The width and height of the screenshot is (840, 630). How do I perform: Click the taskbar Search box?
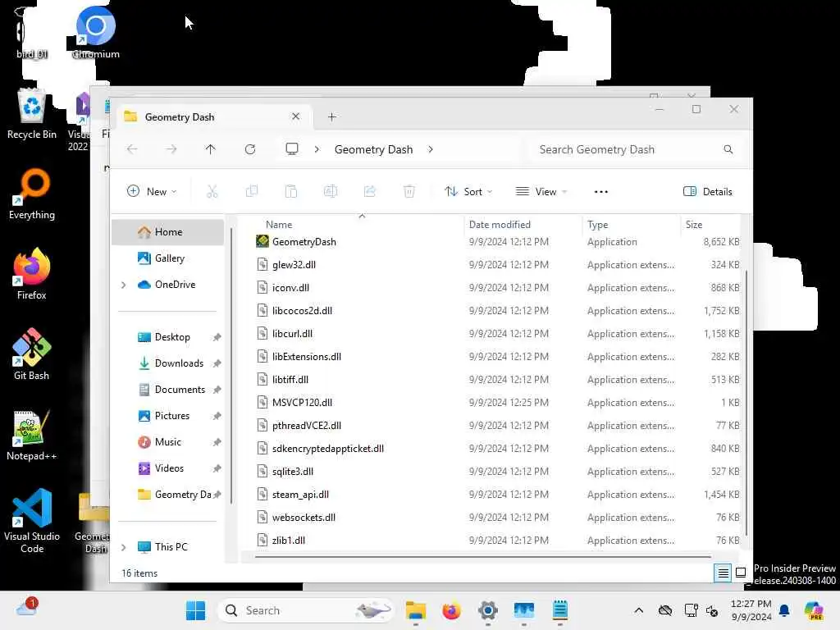[x=305, y=610]
